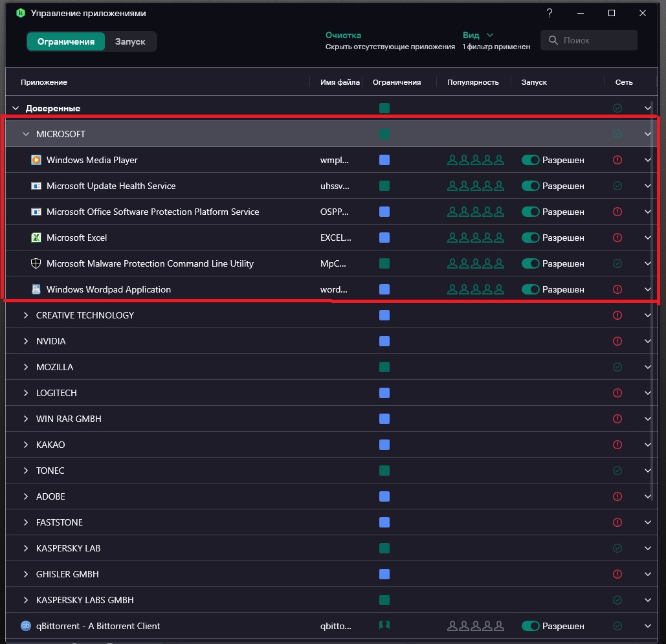Image resolution: width=666 pixels, height=644 pixels.
Task: Open help via the question mark icon
Action: 549,13
